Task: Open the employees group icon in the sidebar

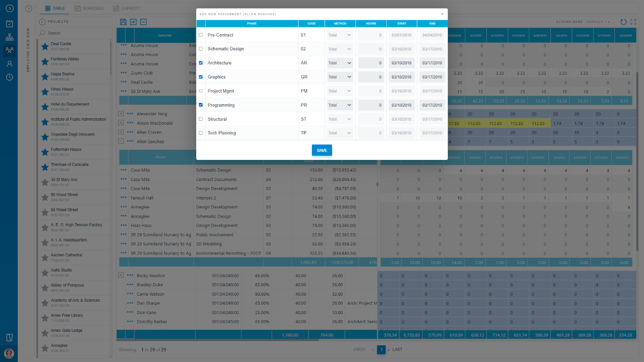Action: [x=9, y=50]
